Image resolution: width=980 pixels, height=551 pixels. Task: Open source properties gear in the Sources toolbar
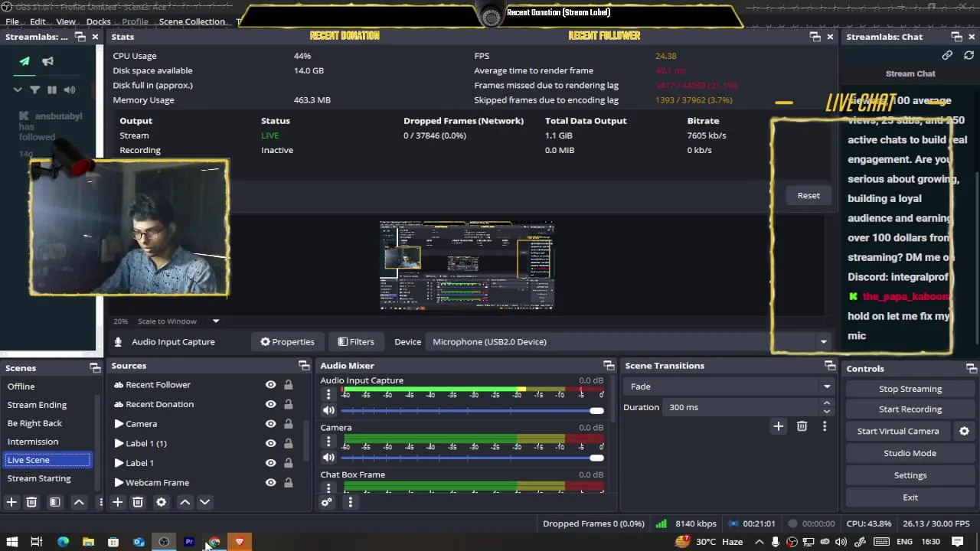(x=161, y=502)
